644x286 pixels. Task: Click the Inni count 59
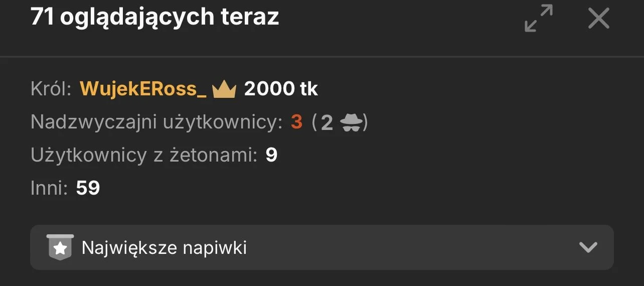[88, 188]
